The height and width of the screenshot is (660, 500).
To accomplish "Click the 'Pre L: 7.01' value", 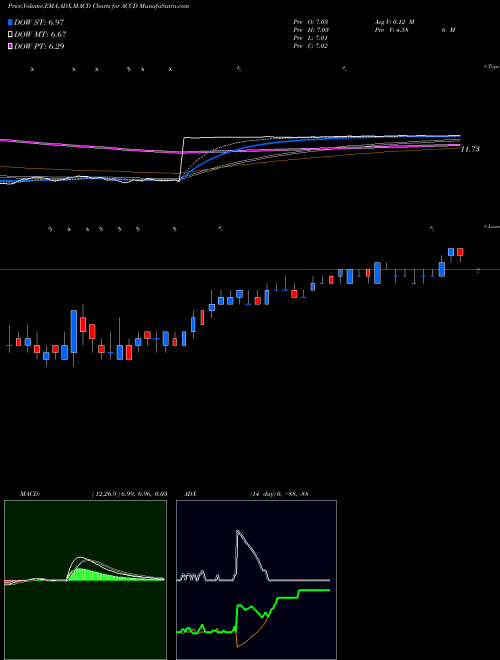I will (311, 38).
